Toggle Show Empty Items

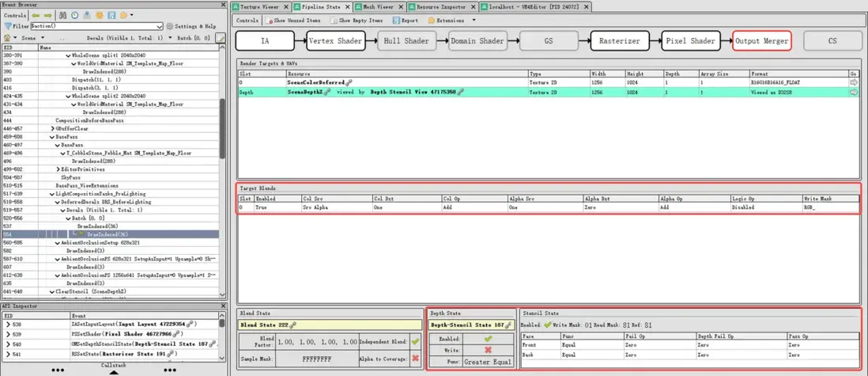click(x=356, y=21)
